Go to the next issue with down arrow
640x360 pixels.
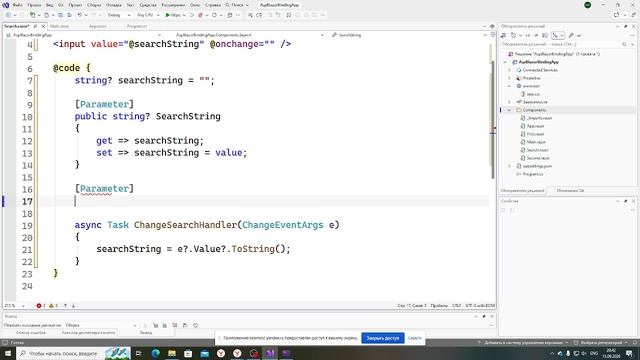click(x=73, y=306)
